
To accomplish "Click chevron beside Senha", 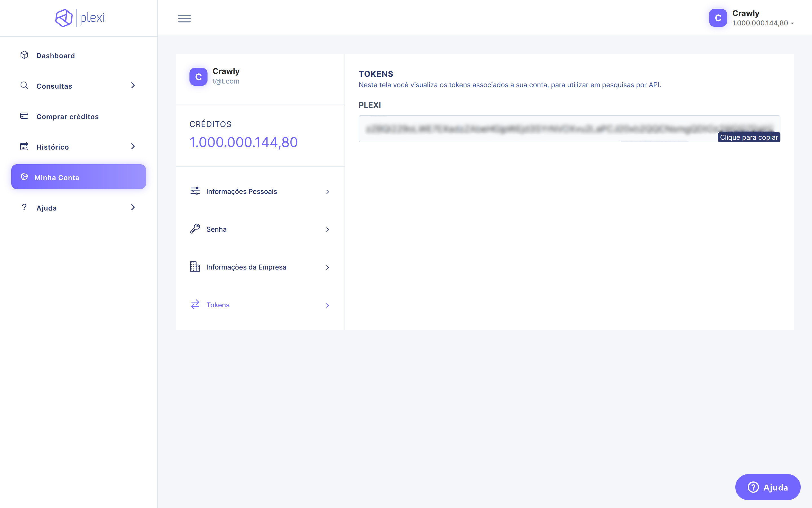I will click(x=328, y=230).
